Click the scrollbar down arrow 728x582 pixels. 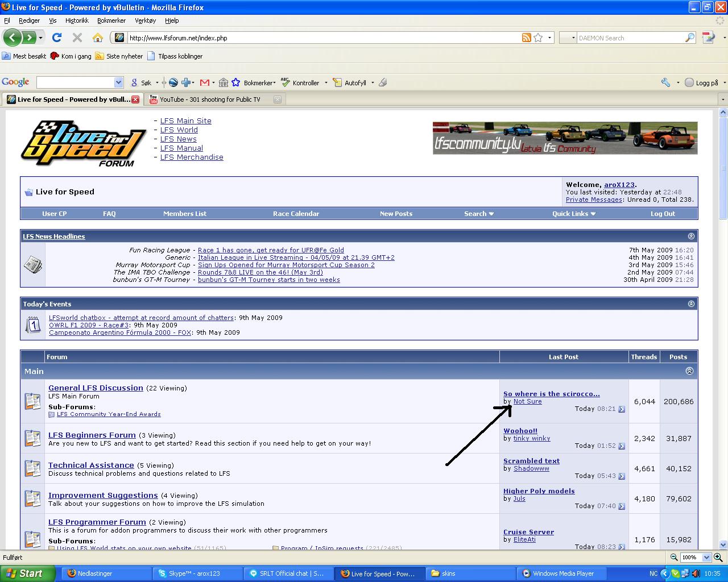(723, 544)
